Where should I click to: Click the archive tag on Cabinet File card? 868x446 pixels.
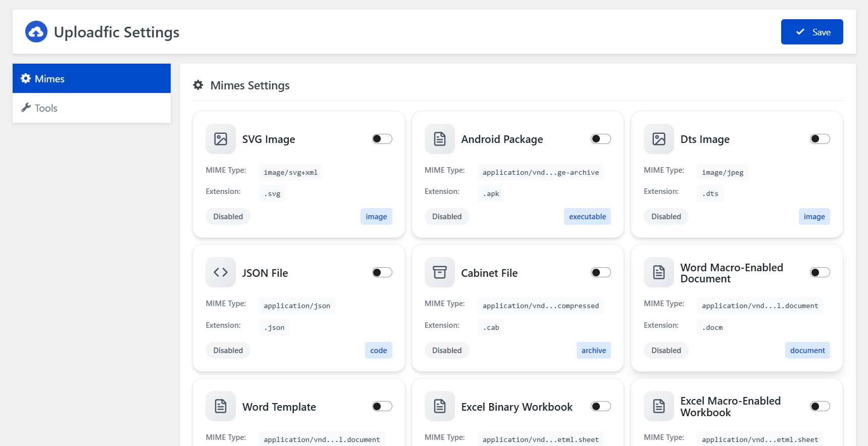point(594,351)
